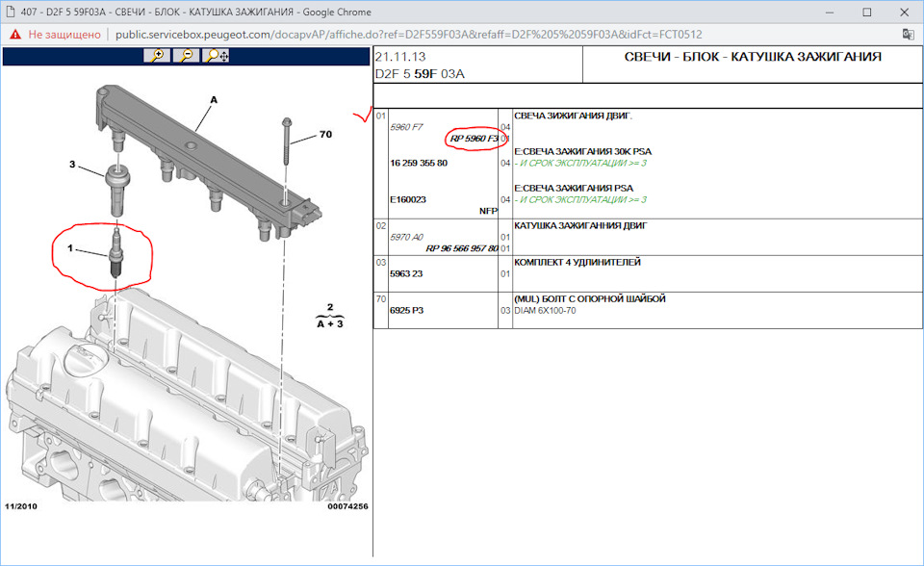Open the Chrome translate page icon
This screenshot has width=924, height=566.
pyautogui.click(x=908, y=35)
